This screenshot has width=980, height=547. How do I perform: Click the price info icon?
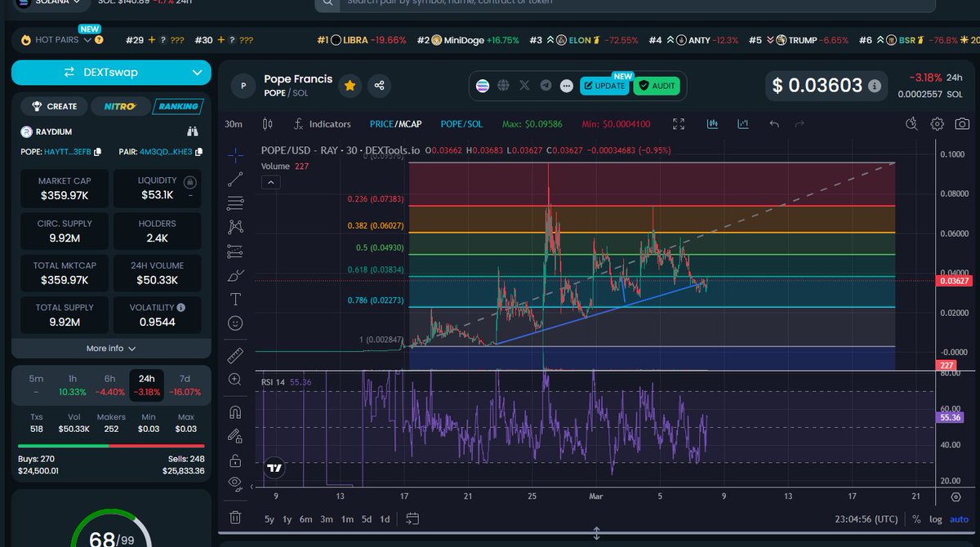coord(875,86)
